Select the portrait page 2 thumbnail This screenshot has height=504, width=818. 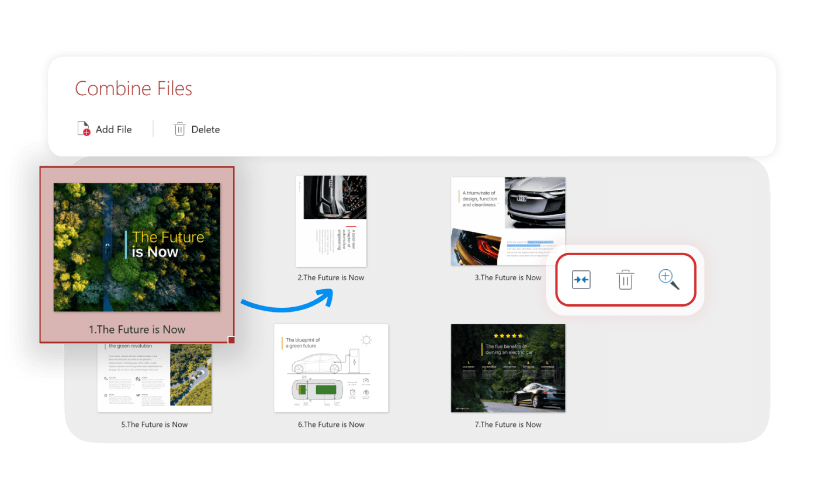click(x=331, y=221)
